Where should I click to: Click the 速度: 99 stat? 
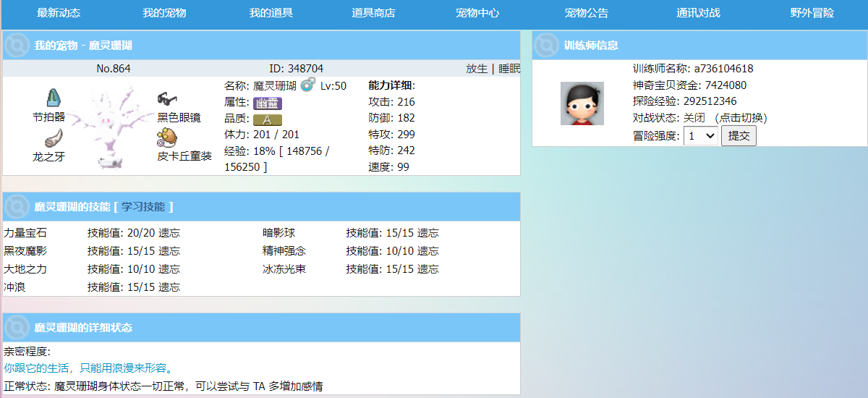(x=388, y=167)
